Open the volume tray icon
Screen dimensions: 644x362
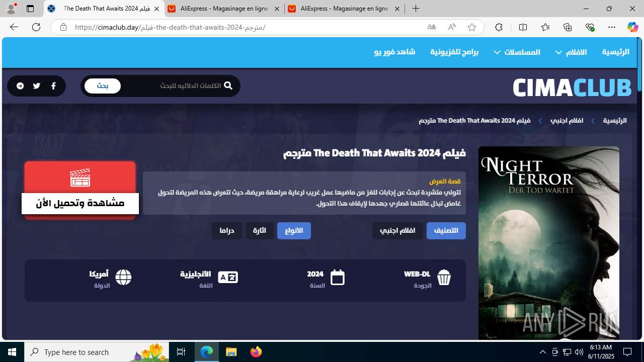click(x=579, y=352)
